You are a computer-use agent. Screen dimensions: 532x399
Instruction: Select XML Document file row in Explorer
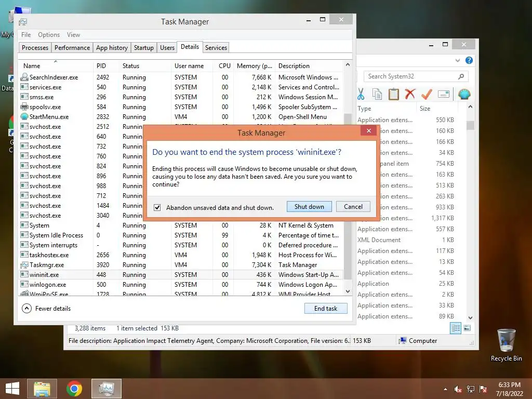tap(406, 240)
